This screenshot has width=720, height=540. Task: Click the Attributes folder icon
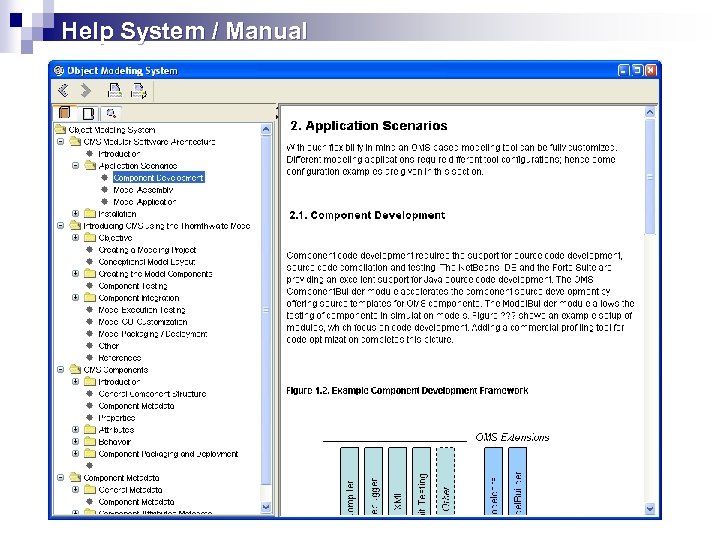point(90,429)
